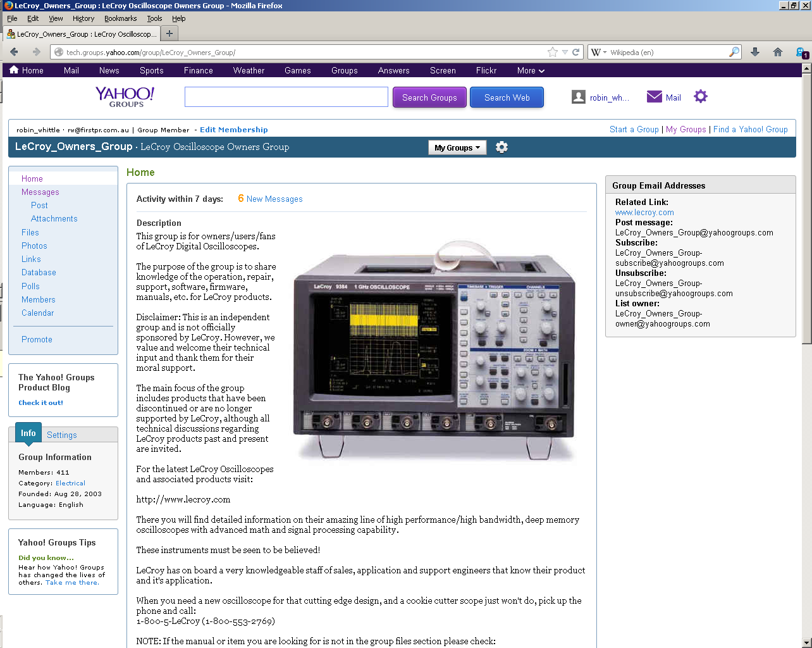Click the Firefox back arrow button

point(14,52)
